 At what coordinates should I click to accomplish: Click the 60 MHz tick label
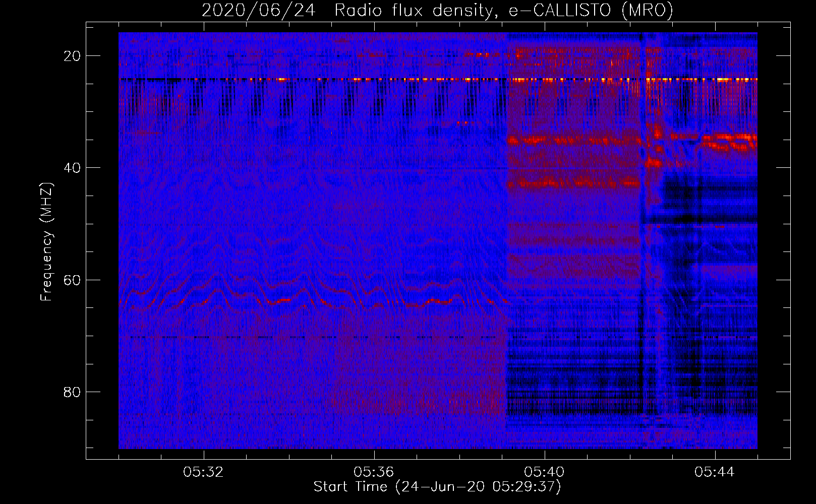tap(72, 280)
